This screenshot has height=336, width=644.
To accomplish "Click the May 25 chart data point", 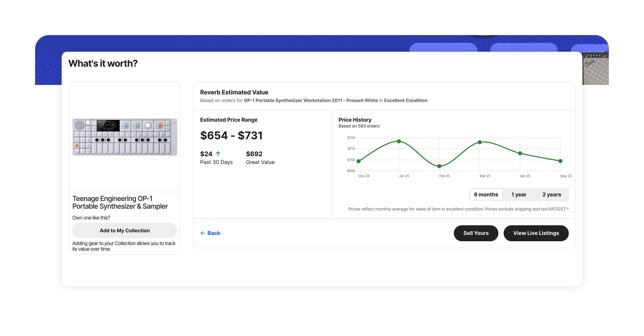I will tap(560, 161).
